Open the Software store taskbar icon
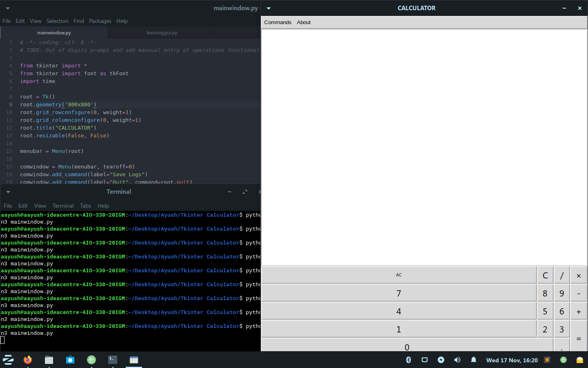The width and height of the screenshot is (588, 368). [70, 360]
